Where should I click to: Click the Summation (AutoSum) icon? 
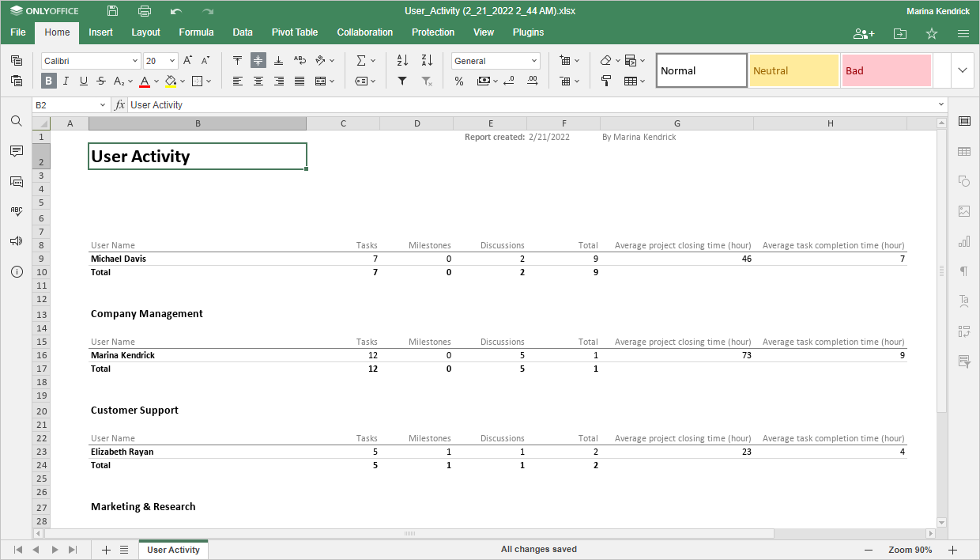click(360, 59)
